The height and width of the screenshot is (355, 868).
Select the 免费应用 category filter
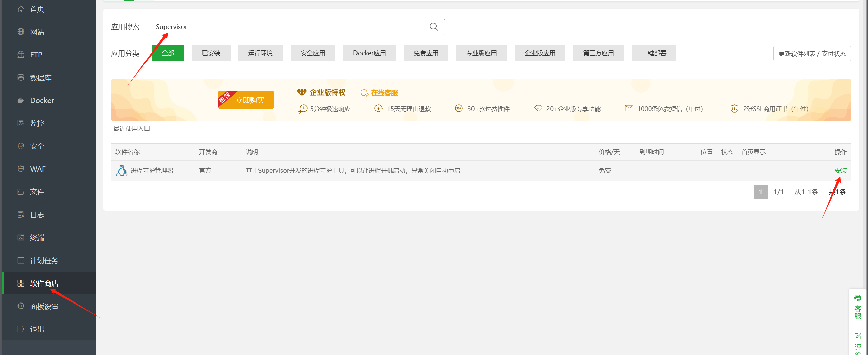(x=426, y=53)
